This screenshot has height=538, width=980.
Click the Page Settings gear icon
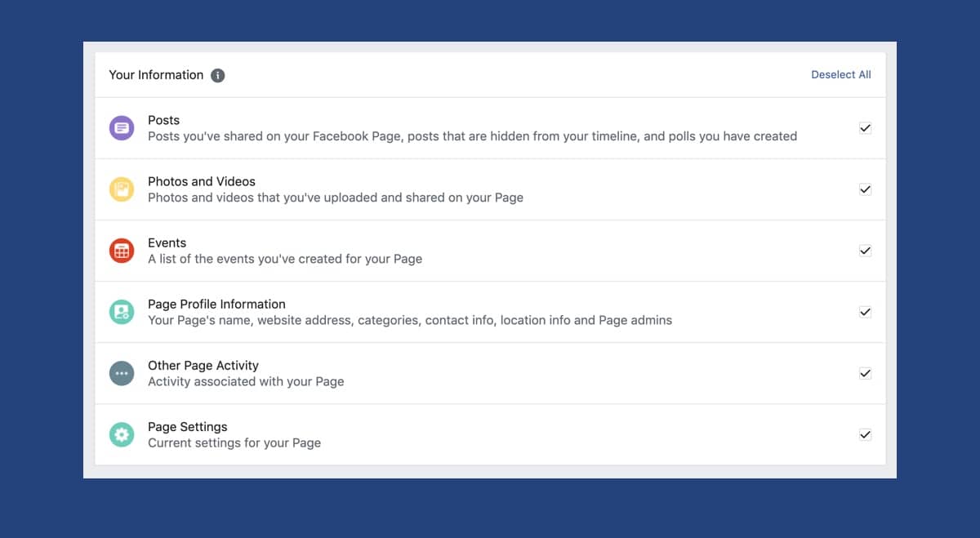(x=122, y=434)
